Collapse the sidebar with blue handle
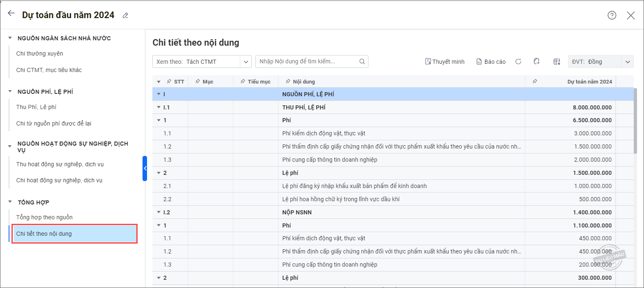 [x=145, y=168]
